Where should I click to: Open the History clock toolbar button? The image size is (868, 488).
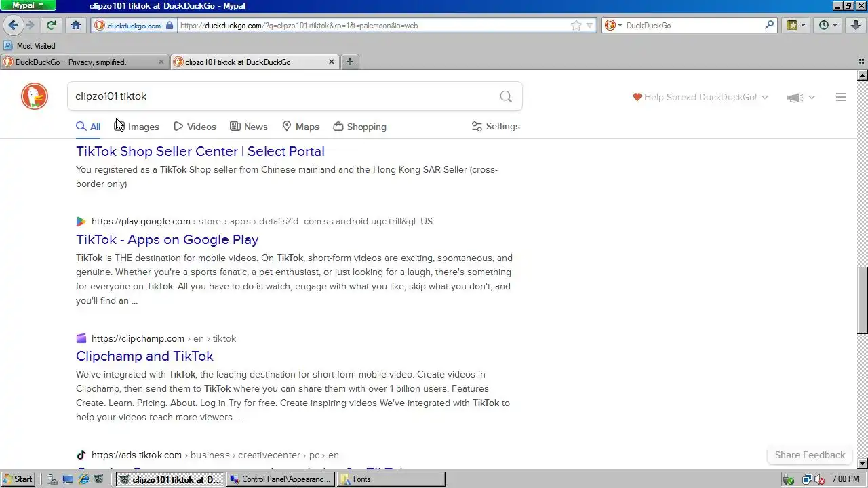point(828,25)
